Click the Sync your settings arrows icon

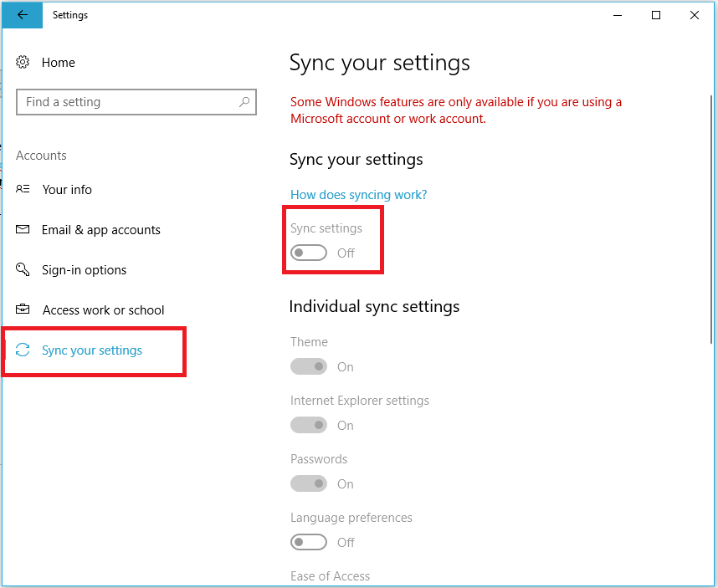(x=23, y=350)
